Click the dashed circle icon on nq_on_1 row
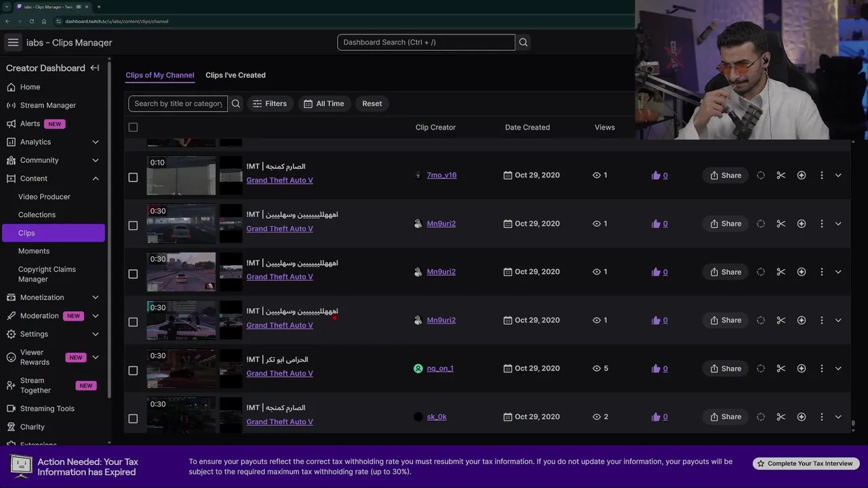 coord(761,369)
